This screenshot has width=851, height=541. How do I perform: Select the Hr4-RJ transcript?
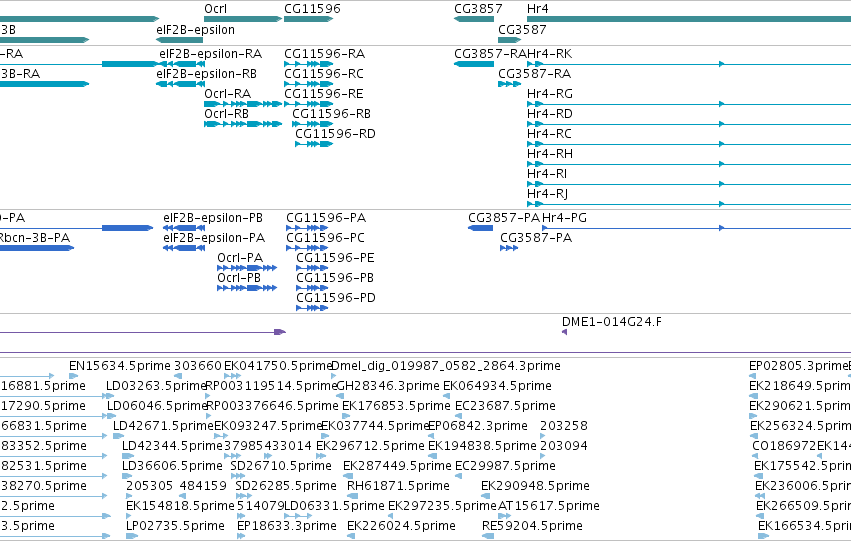pyautogui.click(x=689, y=204)
